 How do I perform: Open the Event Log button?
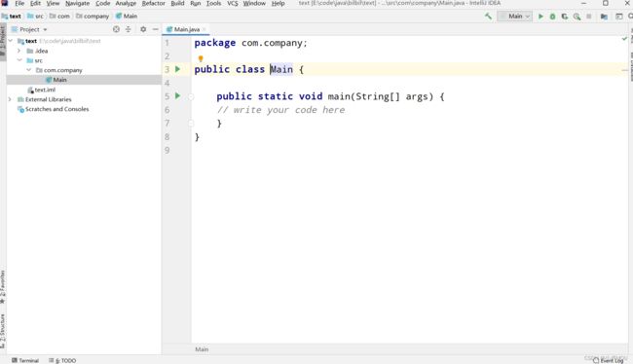point(609,360)
